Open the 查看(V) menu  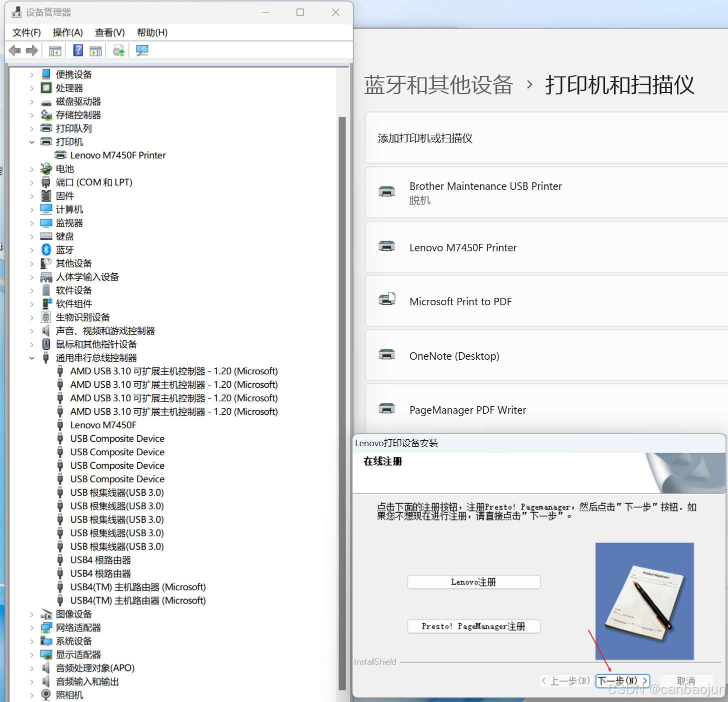(109, 32)
